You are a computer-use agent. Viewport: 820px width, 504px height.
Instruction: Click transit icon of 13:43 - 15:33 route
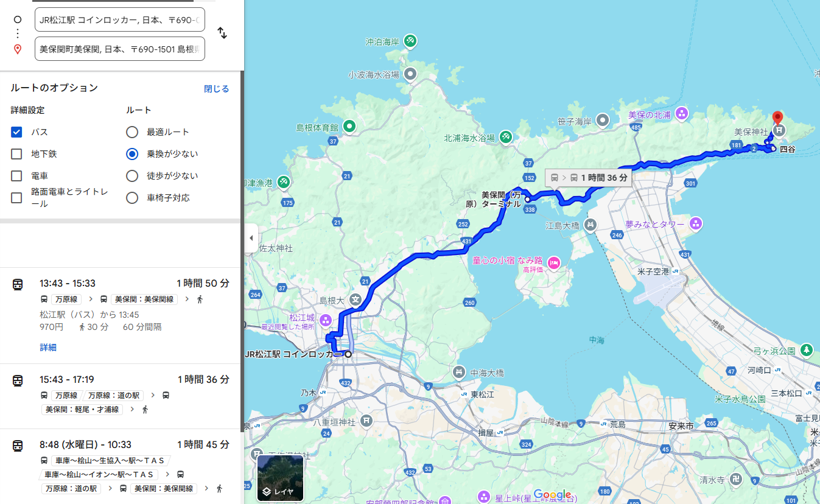[18, 284]
